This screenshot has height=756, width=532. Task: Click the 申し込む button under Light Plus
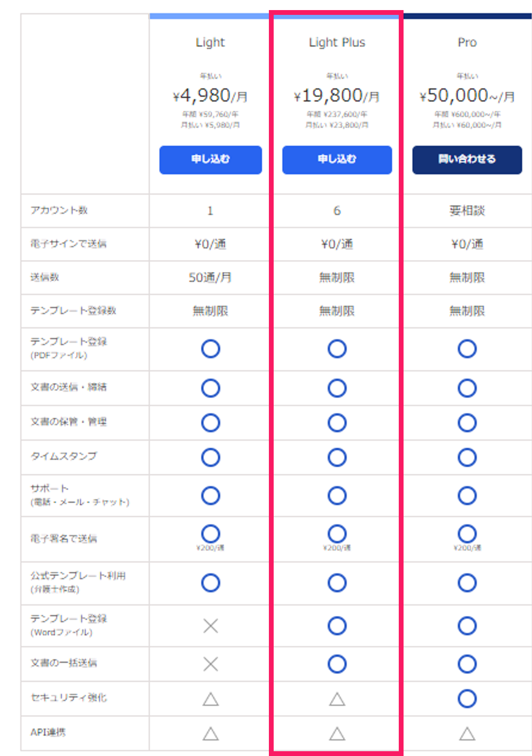click(x=337, y=160)
